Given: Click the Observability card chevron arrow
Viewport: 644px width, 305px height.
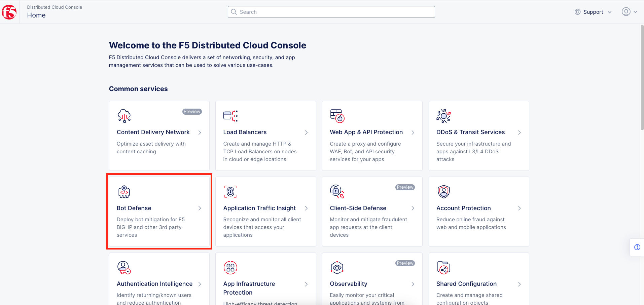Looking at the screenshot, I should coord(413,284).
